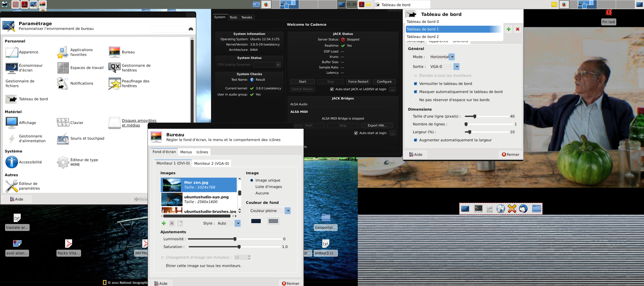Click red X to remove panel
The width and height of the screenshot is (644, 286).
517,29
